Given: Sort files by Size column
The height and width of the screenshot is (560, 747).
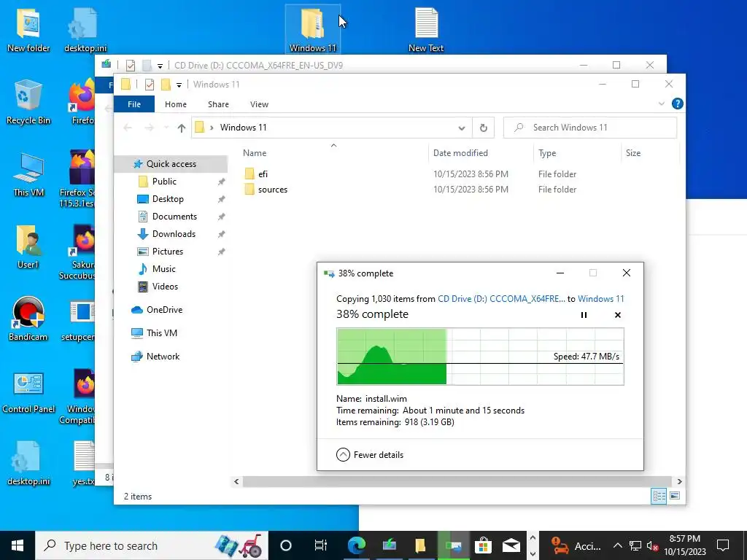Looking at the screenshot, I should point(633,153).
